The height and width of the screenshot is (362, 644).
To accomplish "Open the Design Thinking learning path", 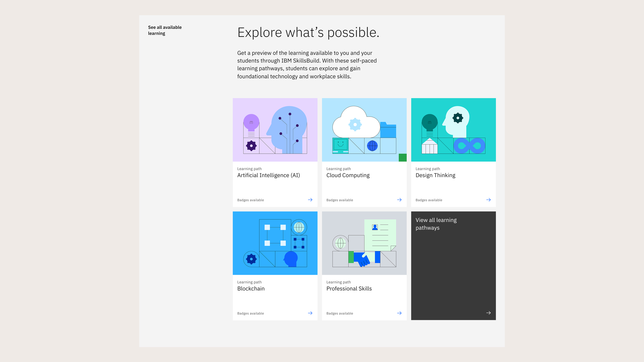I will [x=435, y=175].
